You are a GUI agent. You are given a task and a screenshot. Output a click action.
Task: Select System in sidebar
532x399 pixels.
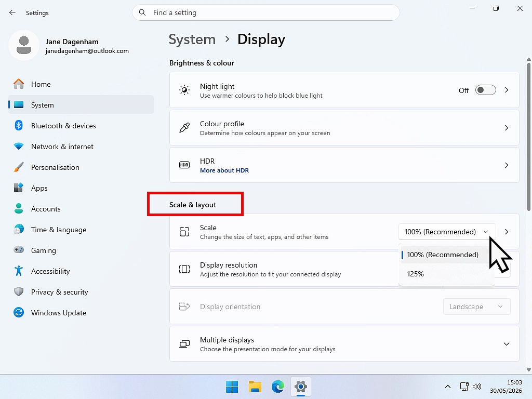[81, 104]
